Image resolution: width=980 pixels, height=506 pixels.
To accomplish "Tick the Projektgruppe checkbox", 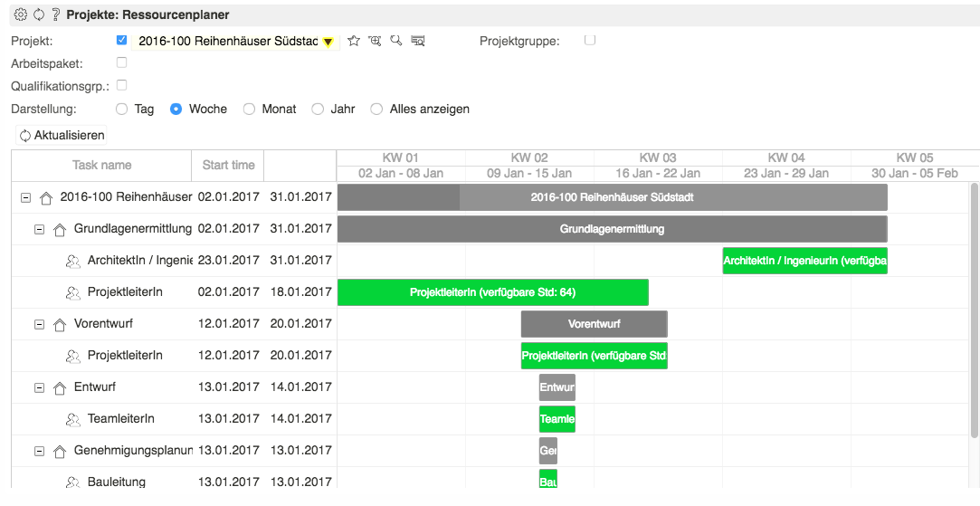I will [590, 40].
